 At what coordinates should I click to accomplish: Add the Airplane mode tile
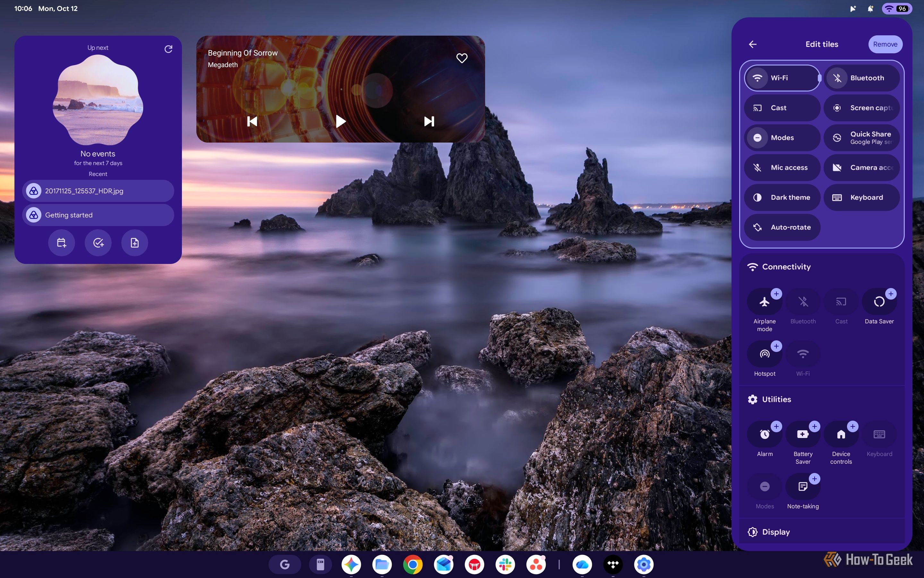(x=765, y=302)
